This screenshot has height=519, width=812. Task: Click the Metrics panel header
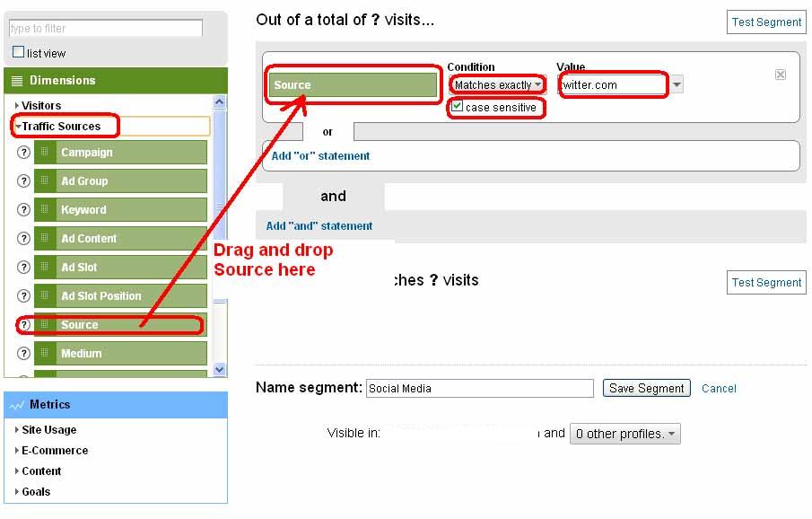click(116, 405)
